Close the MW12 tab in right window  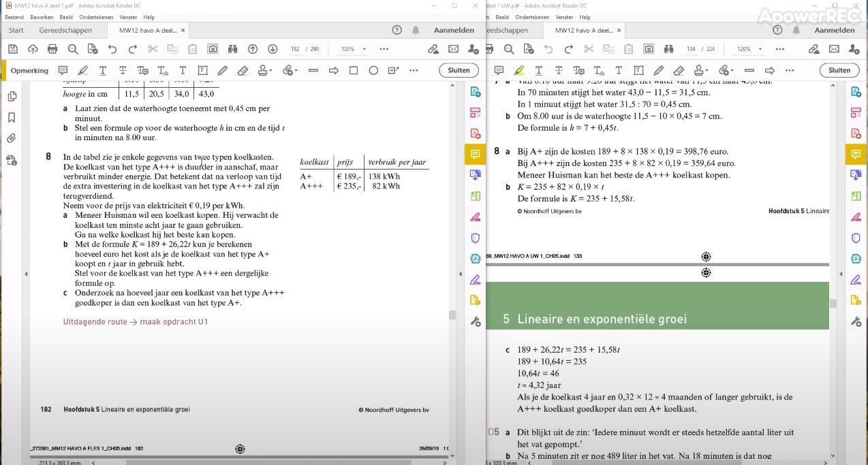click(x=619, y=31)
